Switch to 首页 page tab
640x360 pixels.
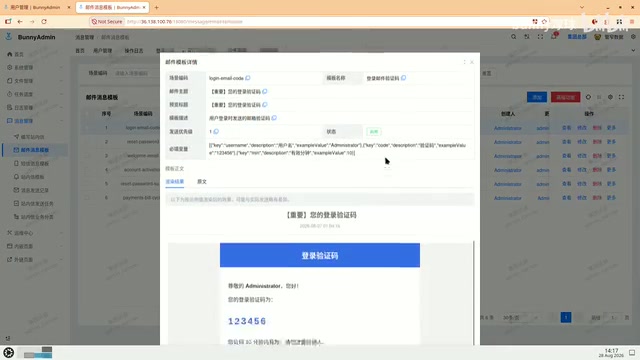pyautogui.click(x=80, y=51)
